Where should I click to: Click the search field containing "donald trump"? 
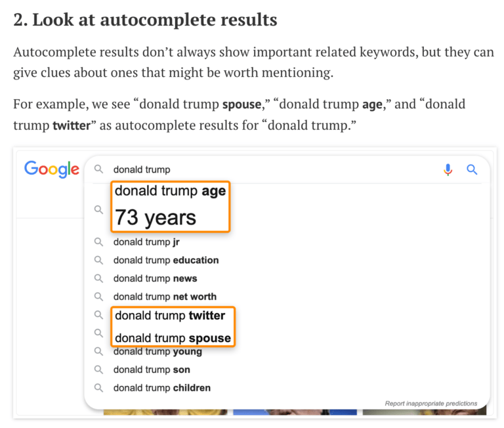coord(262,169)
